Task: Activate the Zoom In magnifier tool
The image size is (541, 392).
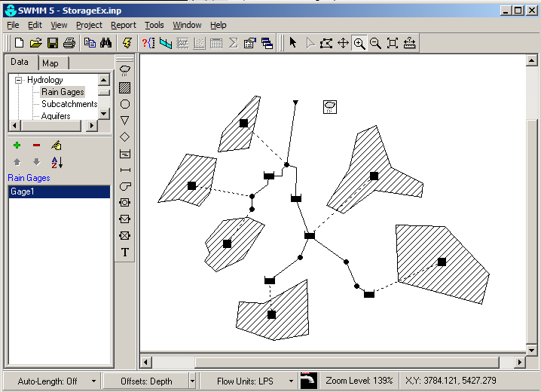Action: click(359, 43)
